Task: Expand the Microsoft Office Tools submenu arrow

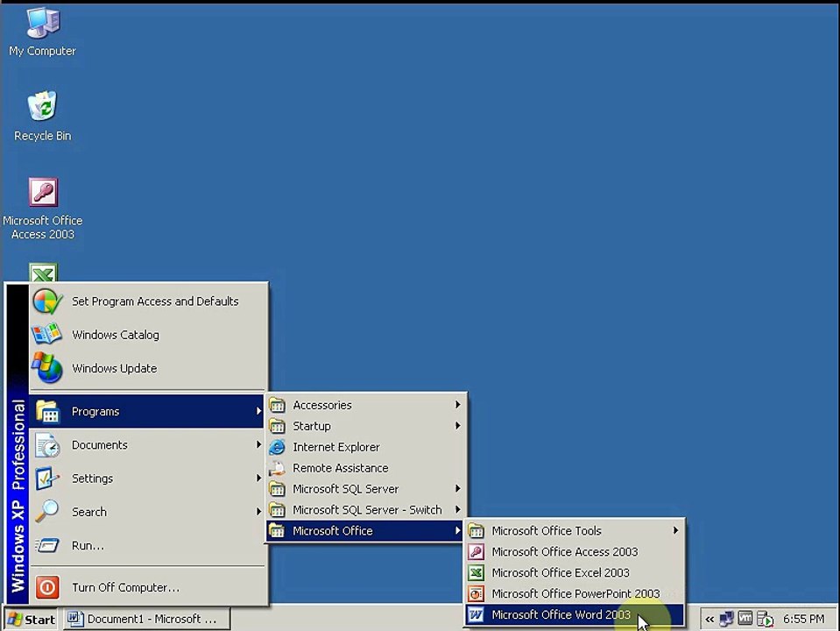Action: click(x=675, y=530)
